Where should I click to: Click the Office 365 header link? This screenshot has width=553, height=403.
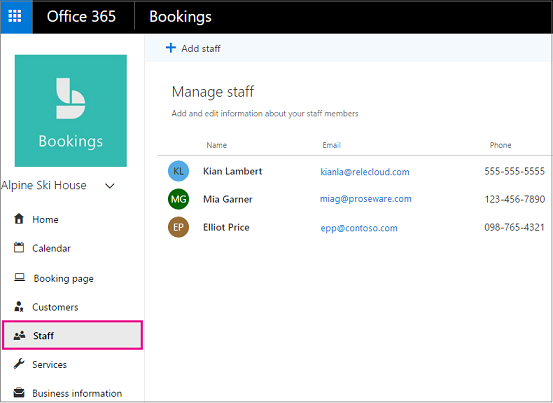pyautogui.click(x=81, y=17)
